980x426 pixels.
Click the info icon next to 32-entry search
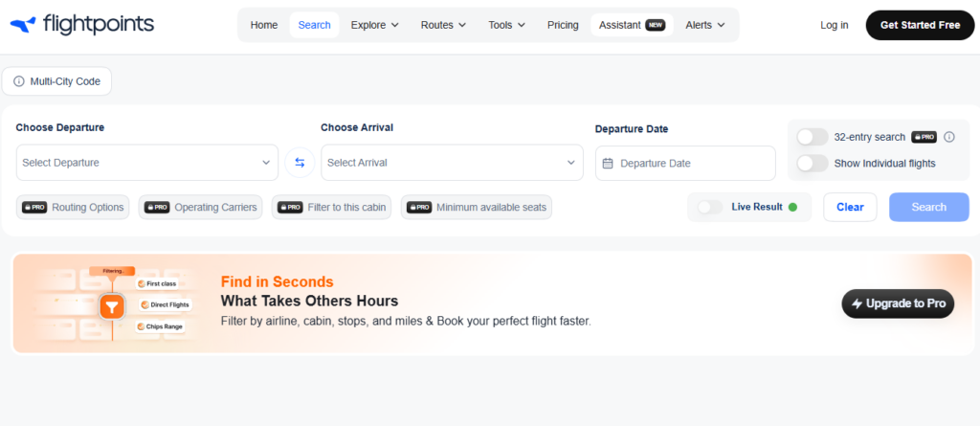coord(949,137)
